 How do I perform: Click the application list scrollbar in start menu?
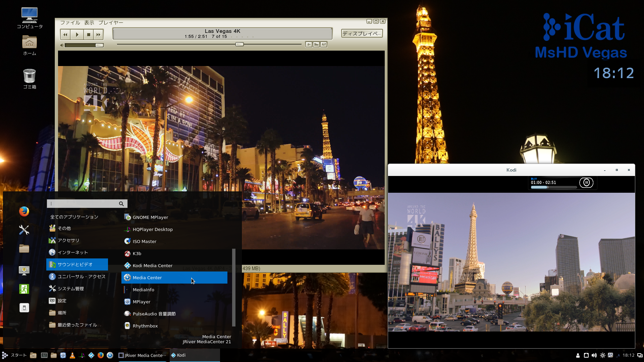(x=234, y=288)
